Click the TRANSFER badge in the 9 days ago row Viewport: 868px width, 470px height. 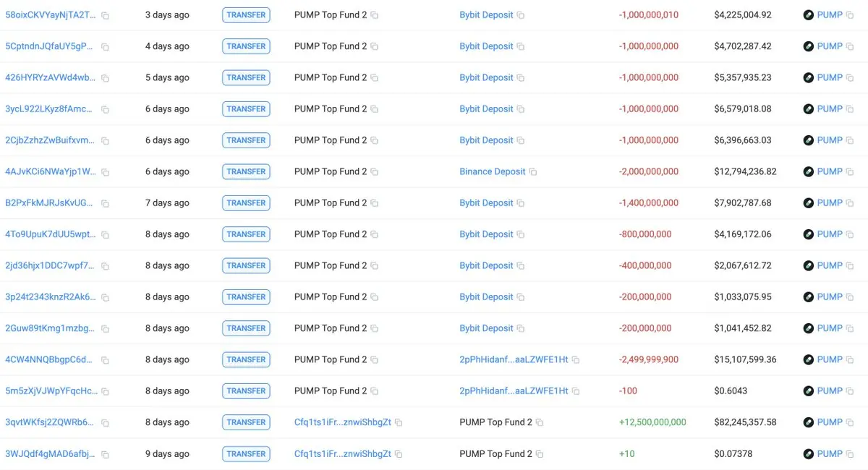tap(246, 453)
